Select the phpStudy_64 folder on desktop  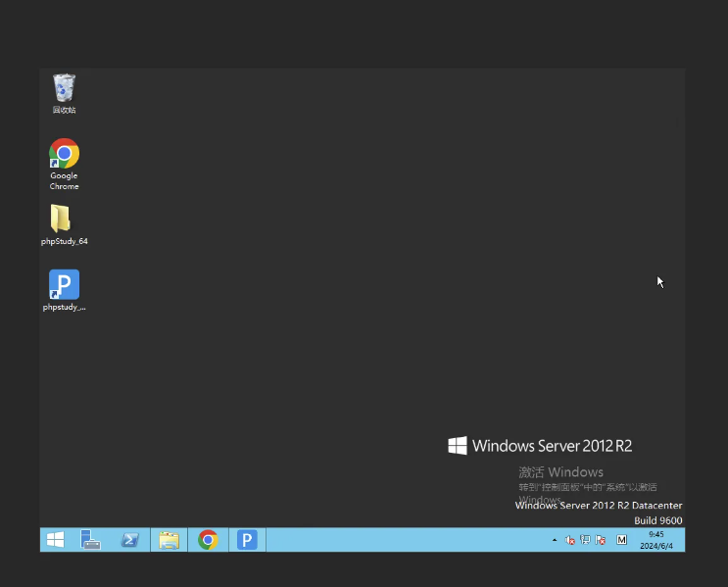pos(61,219)
